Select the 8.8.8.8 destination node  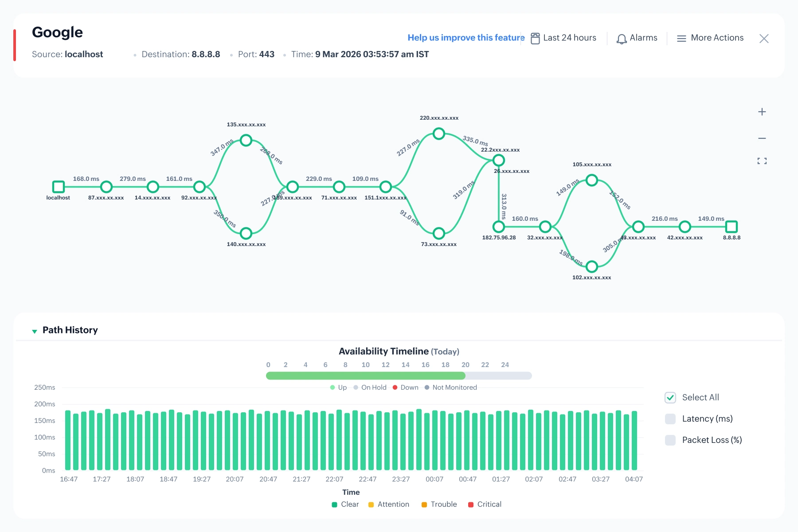point(731,227)
